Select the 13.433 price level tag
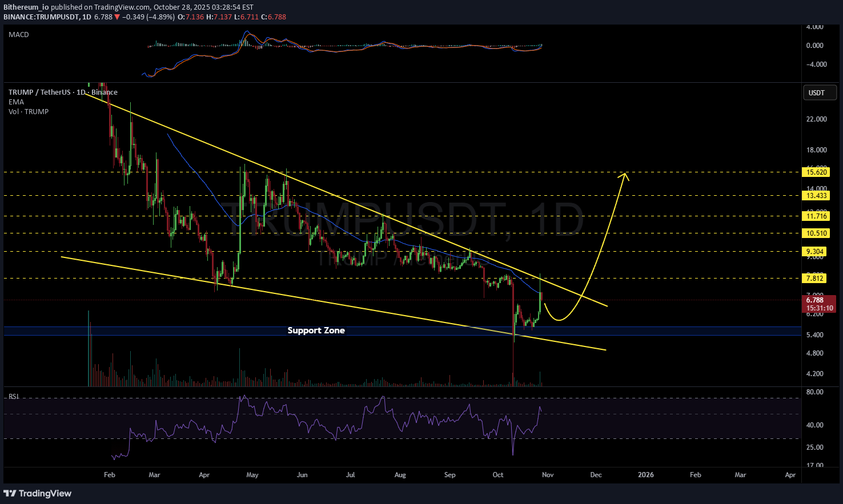 click(815, 195)
